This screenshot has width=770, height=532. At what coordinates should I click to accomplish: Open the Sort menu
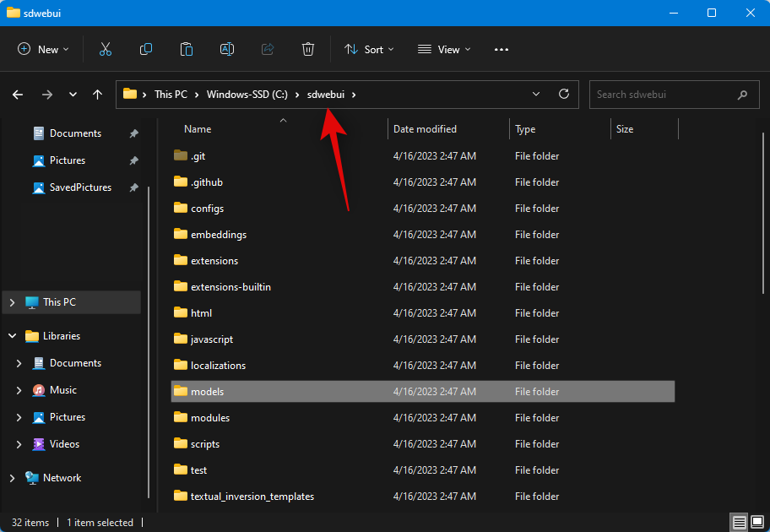pos(369,50)
